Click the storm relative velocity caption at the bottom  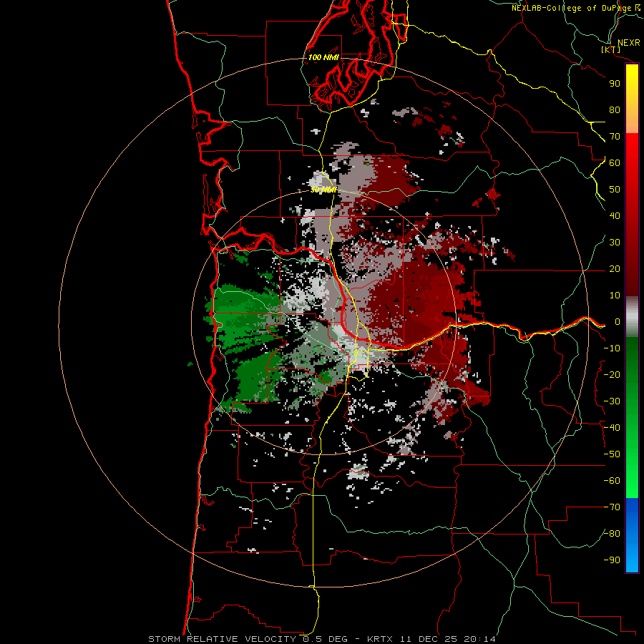click(x=321, y=639)
